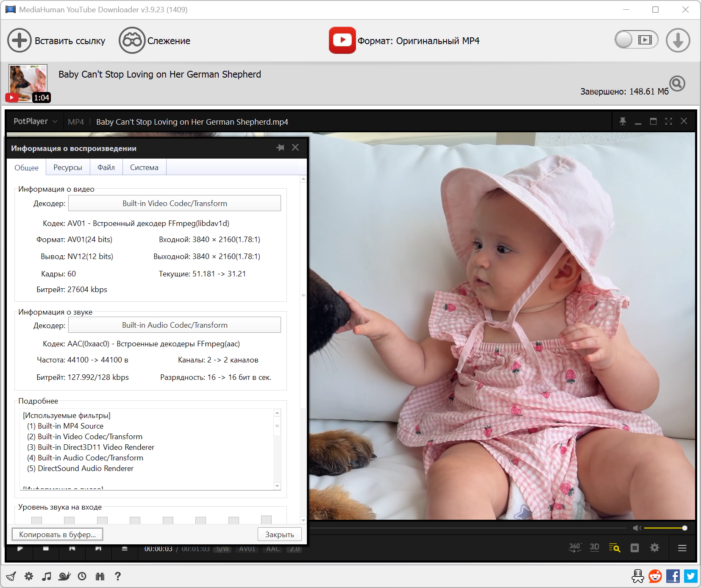Screen dimensions: 701x588
Task: Expand the PotPlayer main menu dropdown
Action: pos(36,122)
